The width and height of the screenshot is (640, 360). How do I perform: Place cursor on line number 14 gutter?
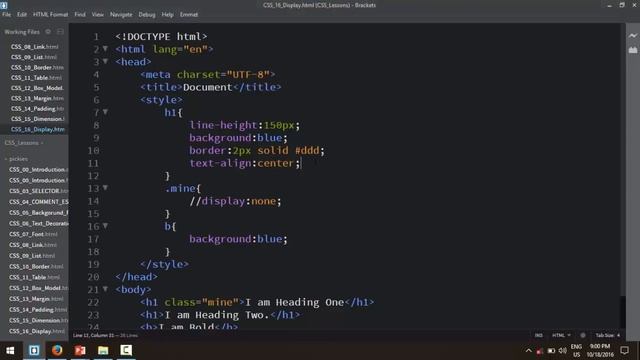[x=93, y=201]
